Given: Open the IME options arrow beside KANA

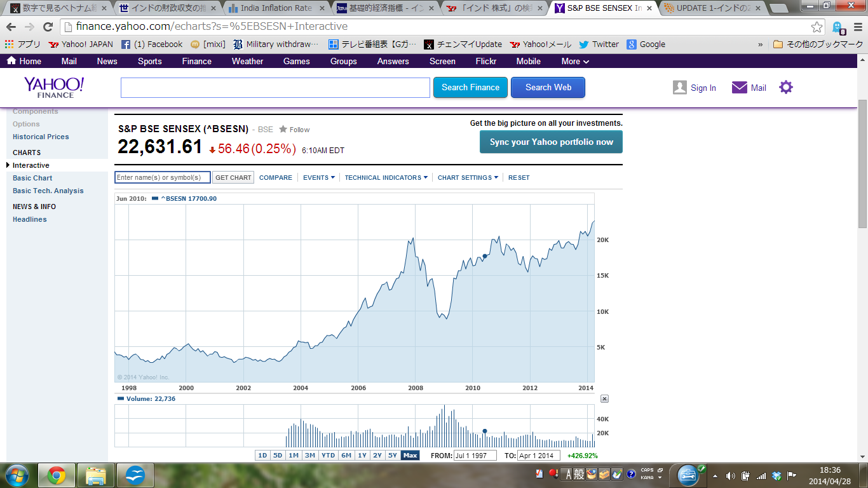Looking at the screenshot, I should pos(660,478).
